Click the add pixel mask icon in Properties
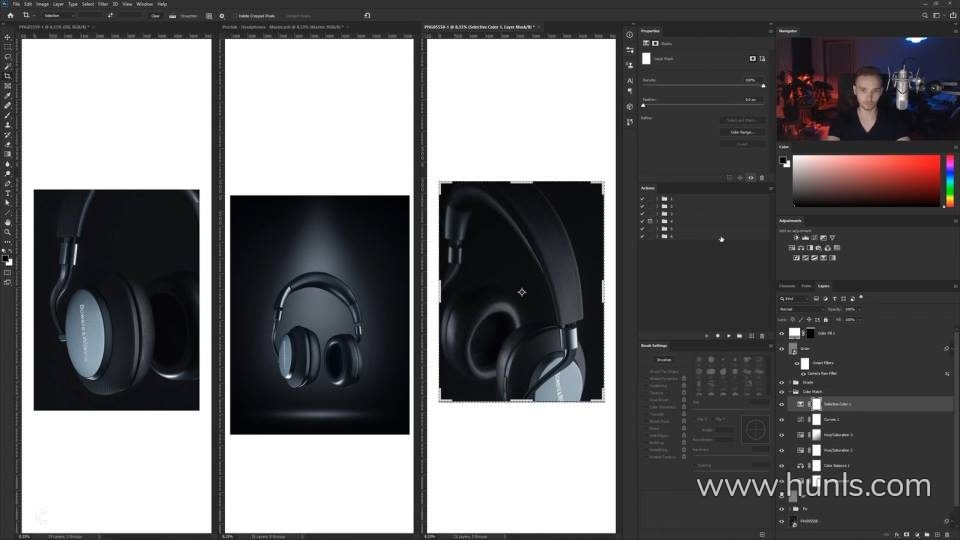The width and height of the screenshot is (960, 540). [752, 58]
